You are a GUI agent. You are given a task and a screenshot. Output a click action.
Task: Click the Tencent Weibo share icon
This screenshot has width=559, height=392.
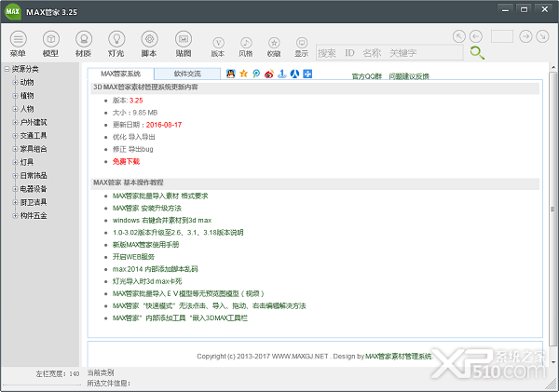[x=256, y=74]
